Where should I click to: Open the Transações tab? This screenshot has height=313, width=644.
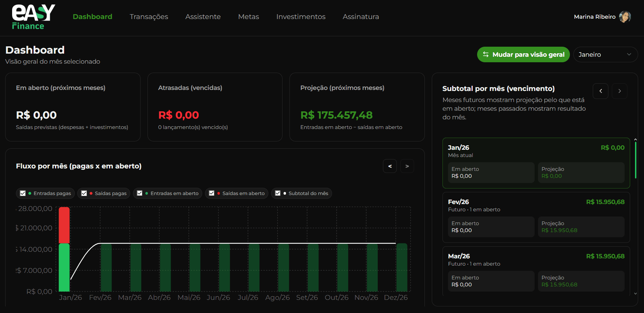(x=149, y=17)
